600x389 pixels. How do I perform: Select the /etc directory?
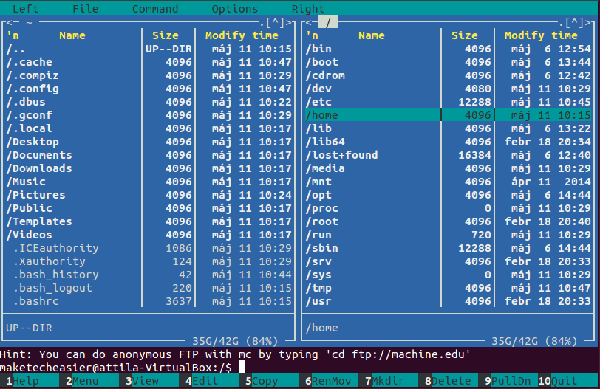448,102
